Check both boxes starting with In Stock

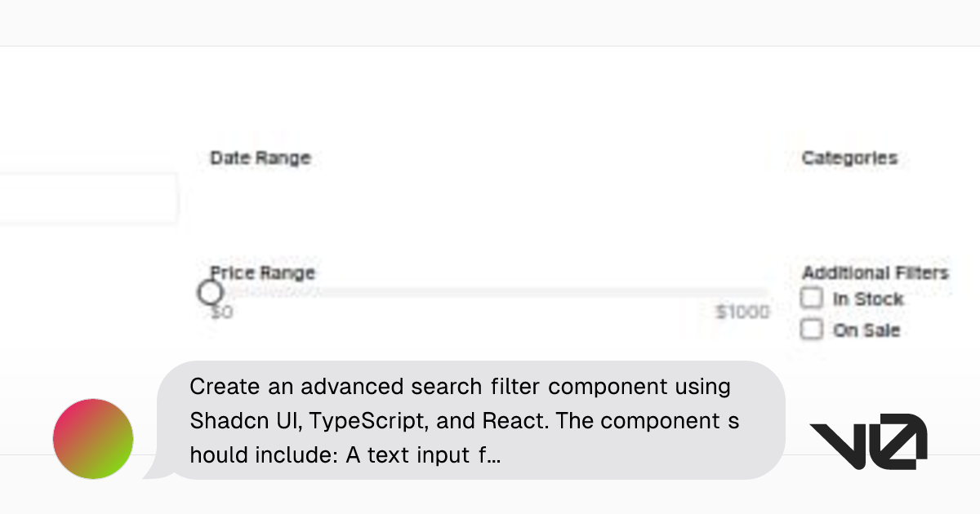click(811, 298)
